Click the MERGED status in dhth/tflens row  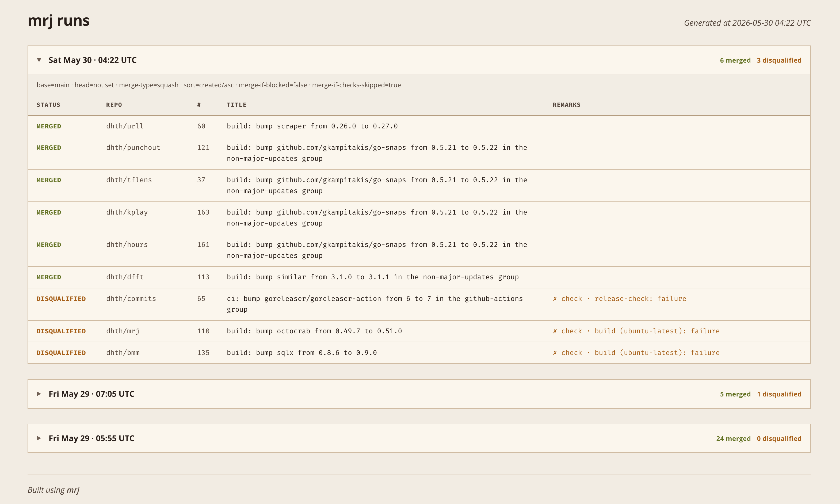[49, 180]
